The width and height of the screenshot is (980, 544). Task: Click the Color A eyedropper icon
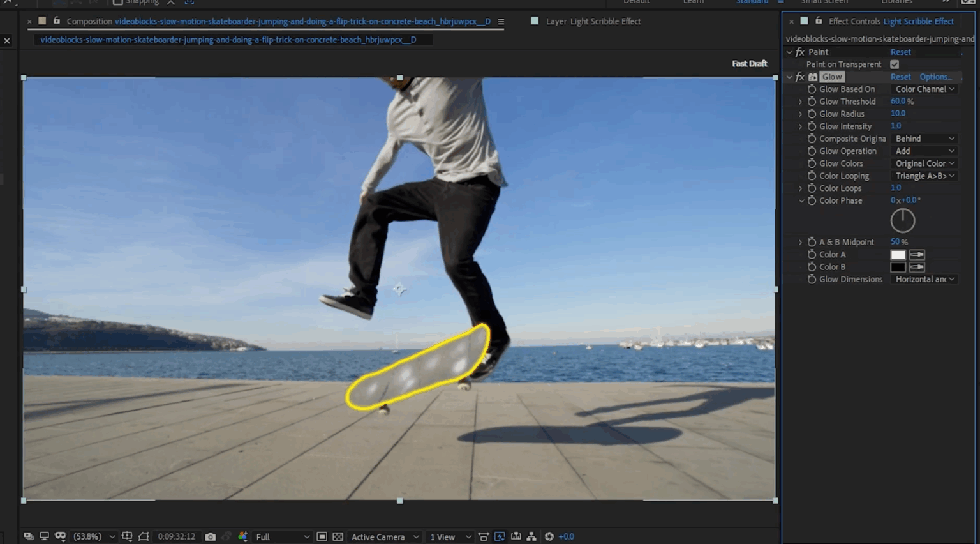click(x=917, y=255)
